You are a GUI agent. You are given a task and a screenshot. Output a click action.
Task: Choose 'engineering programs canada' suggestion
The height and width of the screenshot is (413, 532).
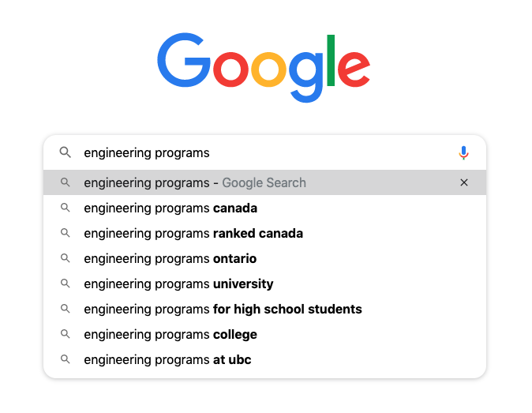point(264,208)
